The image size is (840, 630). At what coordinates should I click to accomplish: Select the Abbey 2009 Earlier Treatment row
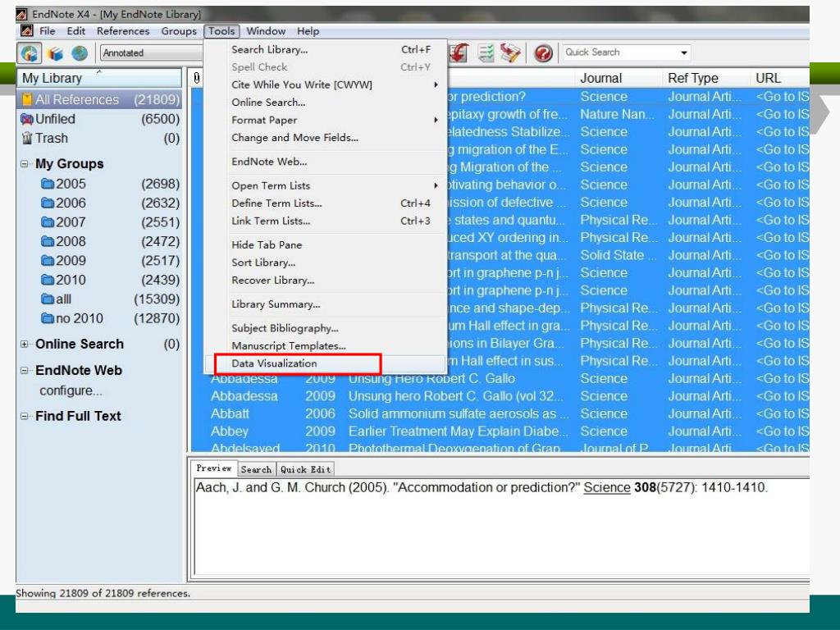[x=500, y=431]
